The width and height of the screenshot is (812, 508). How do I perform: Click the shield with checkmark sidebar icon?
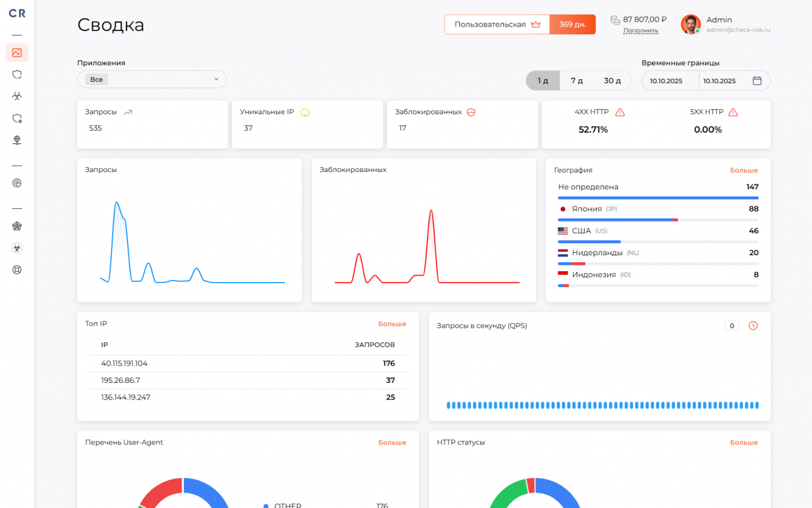pyautogui.click(x=17, y=74)
